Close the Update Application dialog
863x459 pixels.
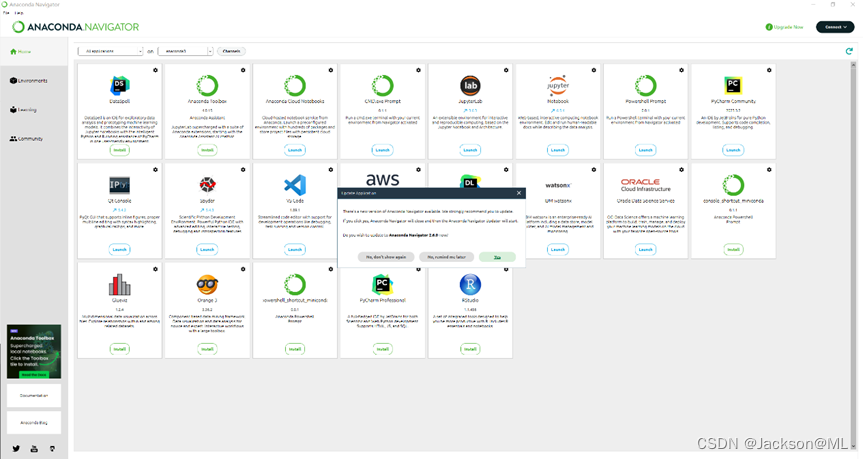pyautogui.click(x=518, y=193)
